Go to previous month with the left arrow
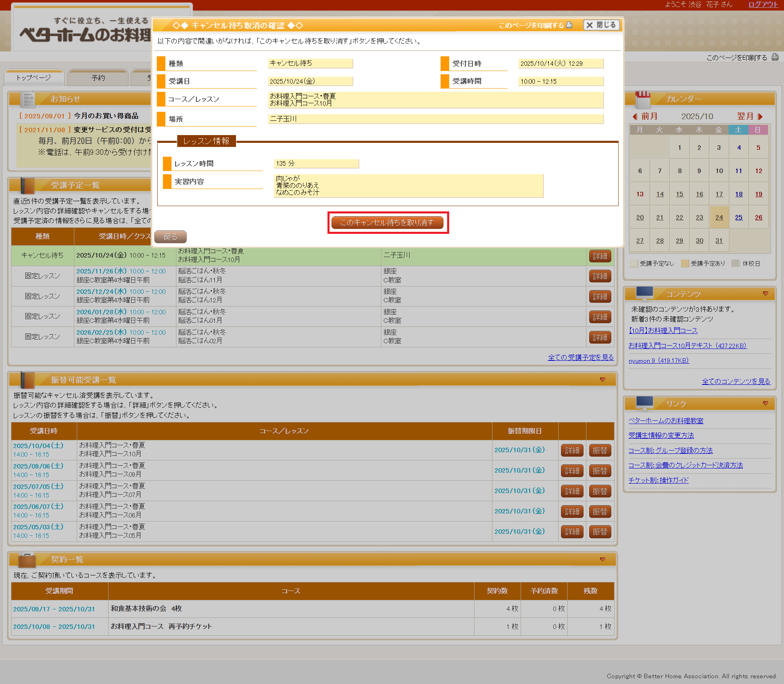 pos(635,116)
